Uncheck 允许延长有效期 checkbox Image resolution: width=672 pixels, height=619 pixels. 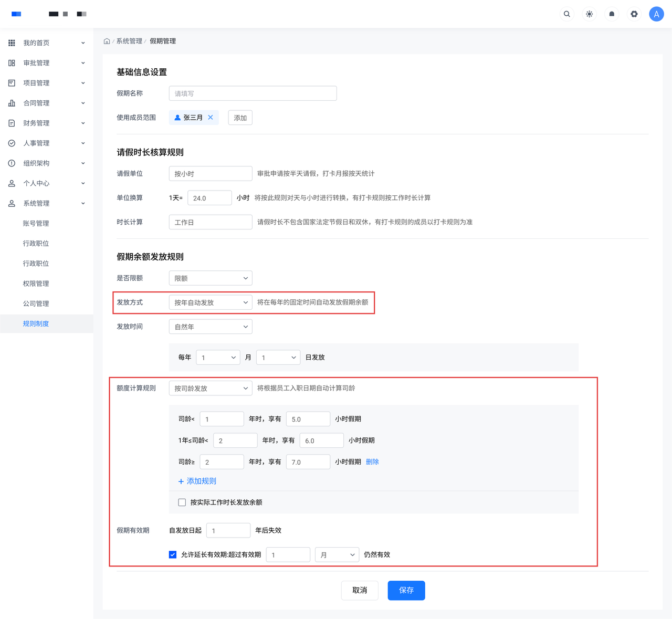coord(173,554)
